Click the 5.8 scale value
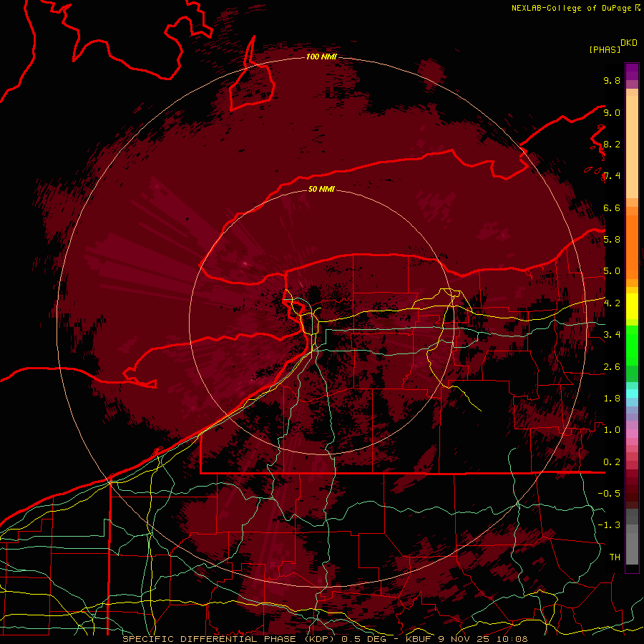The height and width of the screenshot is (644, 644). [x=612, y=240]
